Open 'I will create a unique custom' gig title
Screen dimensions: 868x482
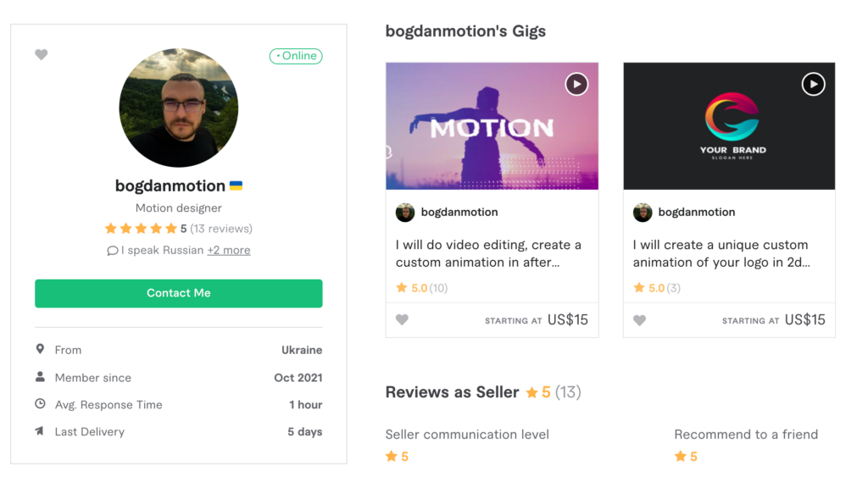click(x=721, y=253)
